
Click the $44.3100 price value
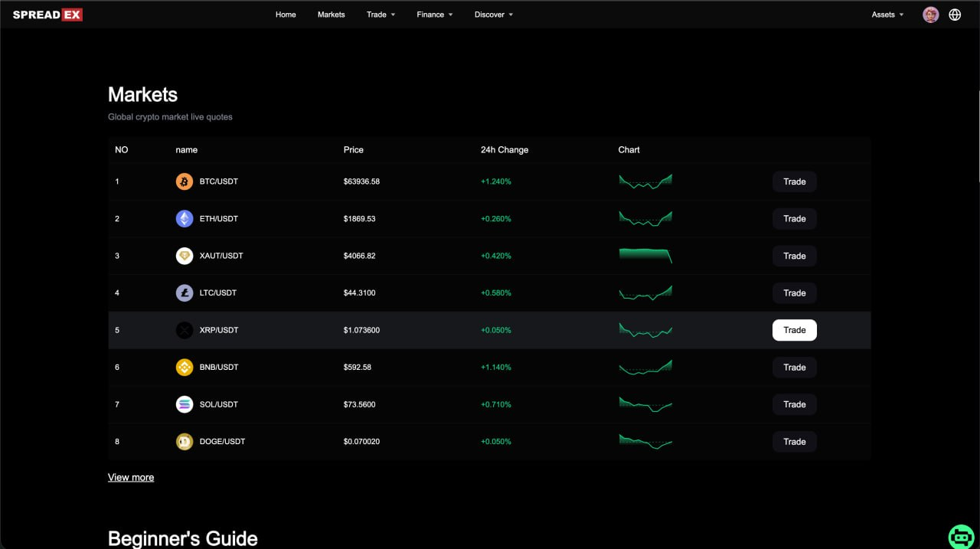[x=360, y=293]
